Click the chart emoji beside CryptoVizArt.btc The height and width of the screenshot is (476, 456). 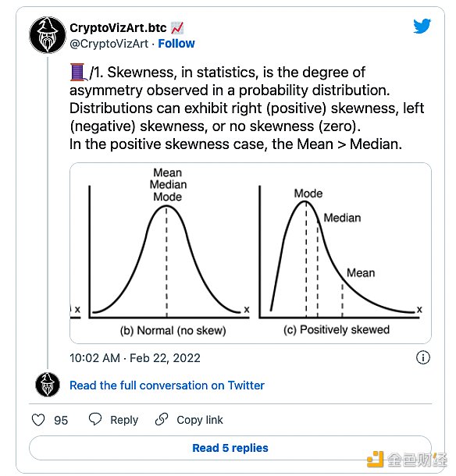click(x=177, y=28)
